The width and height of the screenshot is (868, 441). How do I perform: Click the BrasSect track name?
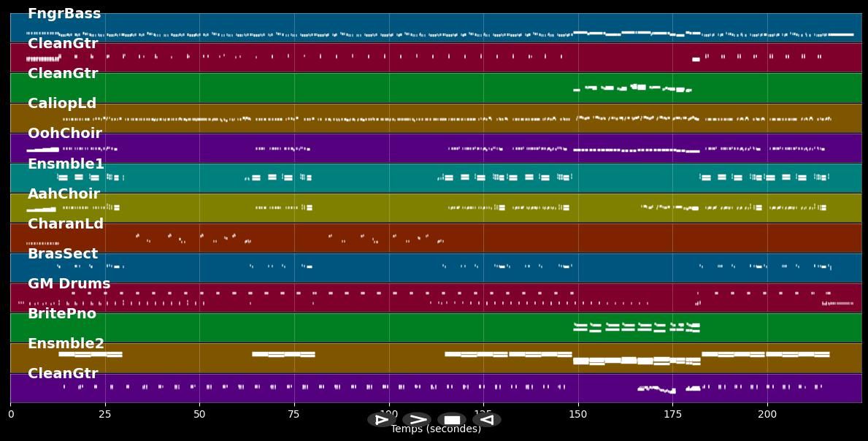pos(63,254)
